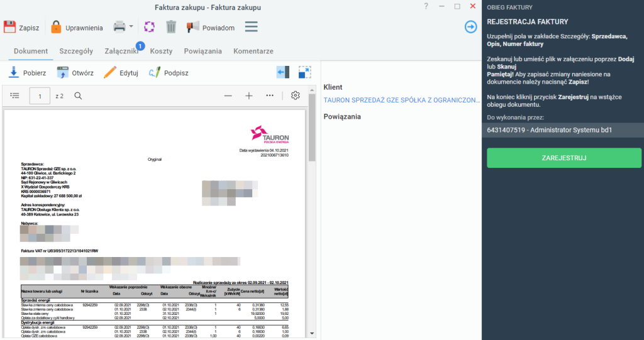
Task: Open TAURON SPRZEDAŻ GZE client link
Action: 402,100
